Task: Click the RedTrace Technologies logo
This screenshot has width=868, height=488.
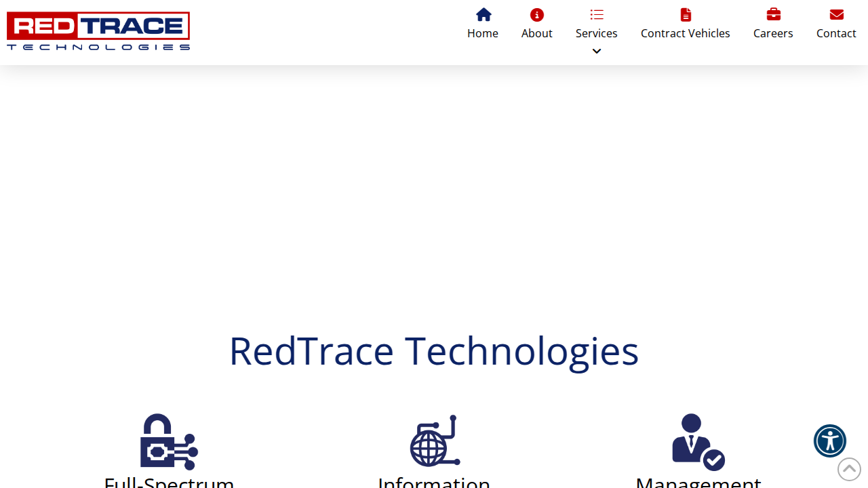Action: (x=98, y=31)
